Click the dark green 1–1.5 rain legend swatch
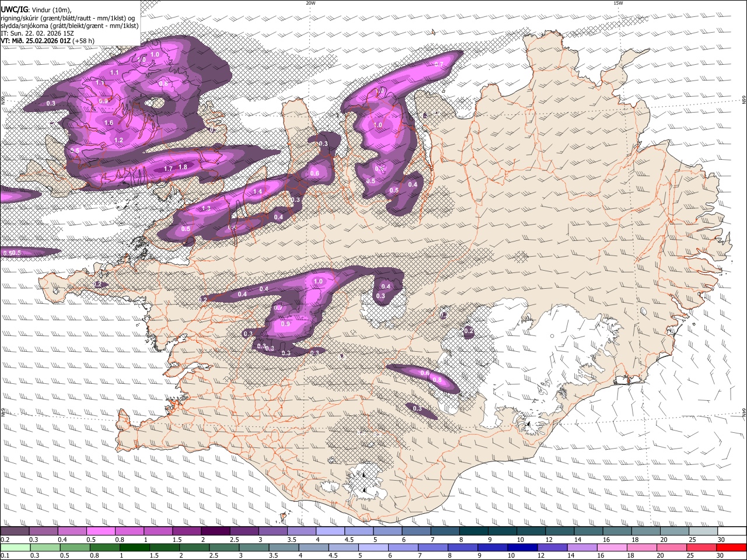 point(134,547)
